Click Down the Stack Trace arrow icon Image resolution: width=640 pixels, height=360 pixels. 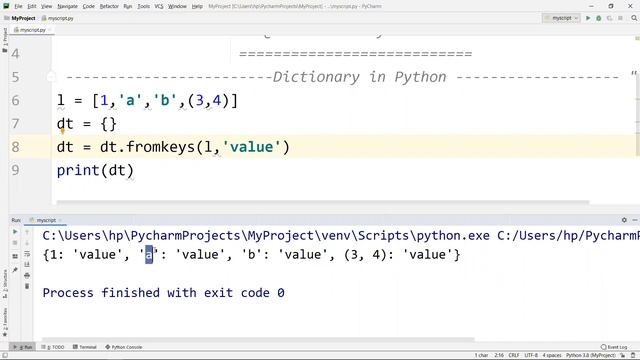(27, 243)
